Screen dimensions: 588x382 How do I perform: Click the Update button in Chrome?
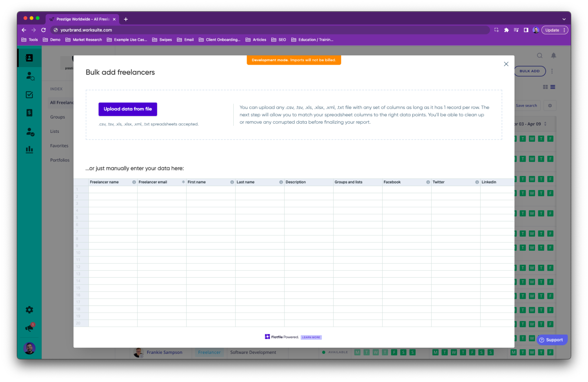click(552, 30)
